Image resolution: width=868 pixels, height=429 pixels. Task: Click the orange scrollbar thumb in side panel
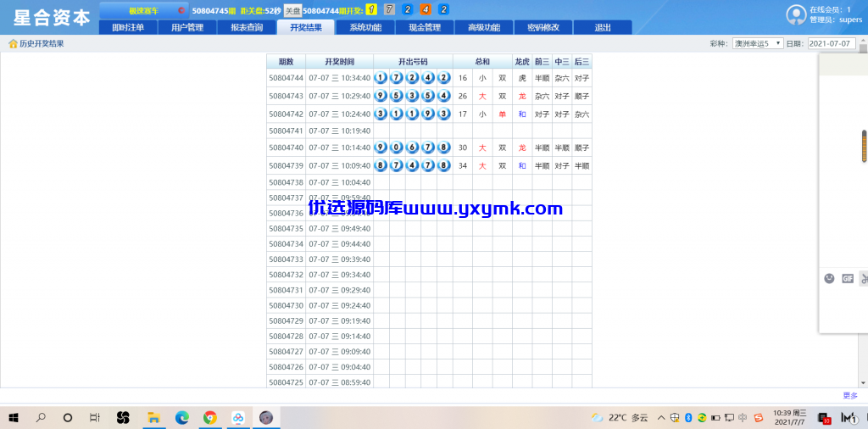864,146
